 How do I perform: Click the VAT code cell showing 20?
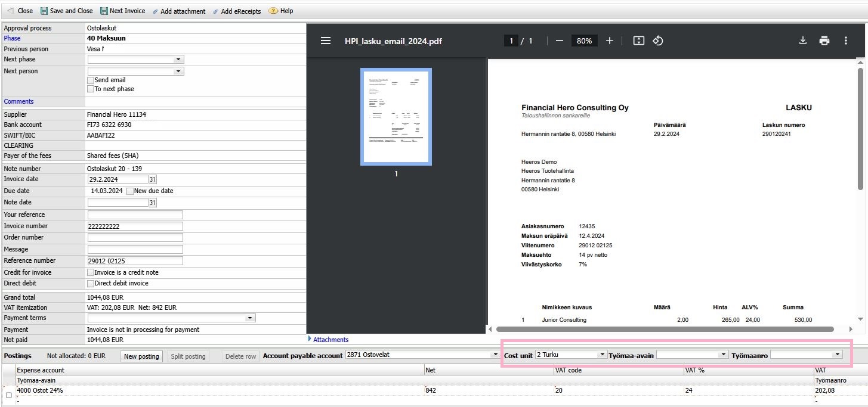pos(619,390)
